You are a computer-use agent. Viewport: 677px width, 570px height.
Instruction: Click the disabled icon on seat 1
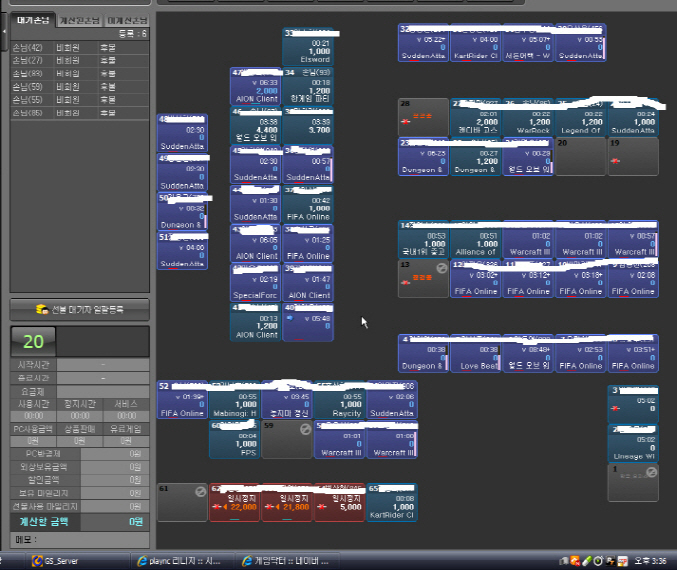pyautogui.click(x=652, y=472)
